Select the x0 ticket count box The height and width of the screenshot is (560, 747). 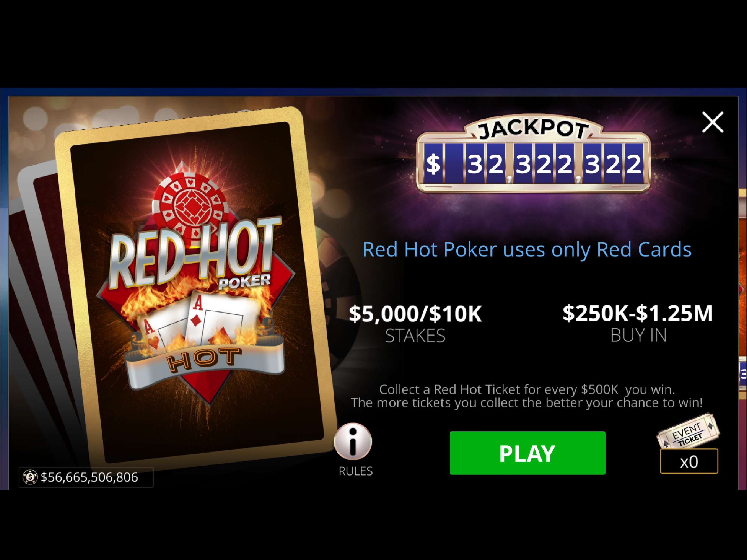pyautogui.click(x=689, y=461)
